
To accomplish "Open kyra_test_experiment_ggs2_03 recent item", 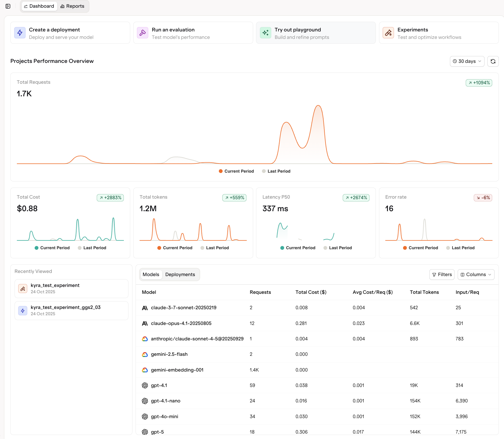I will point(72,311).
